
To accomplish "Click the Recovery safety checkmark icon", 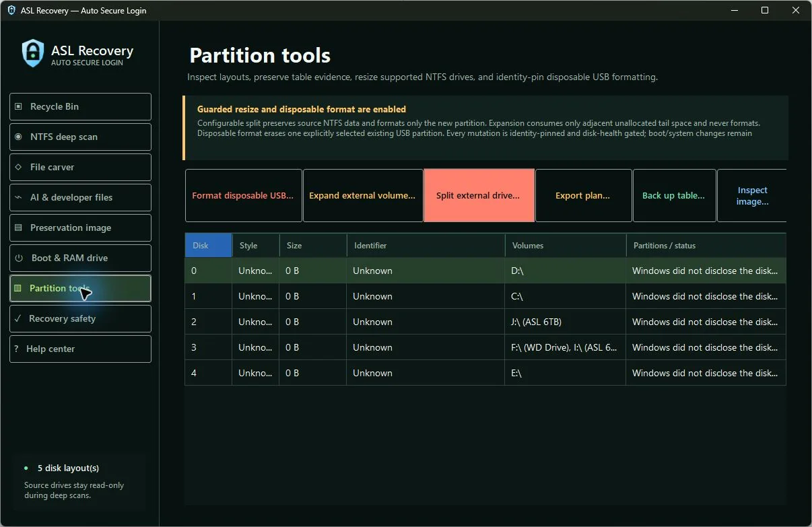I will click(x=18, y=318).
